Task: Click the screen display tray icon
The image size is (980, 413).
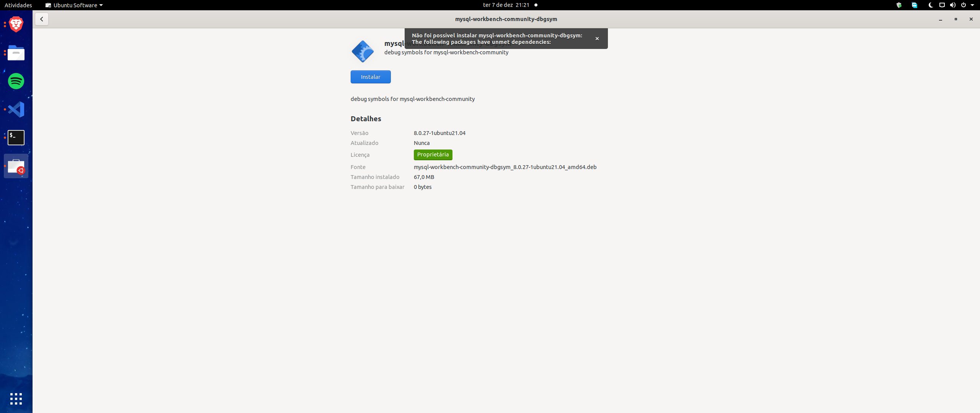Action: point(942,5)
